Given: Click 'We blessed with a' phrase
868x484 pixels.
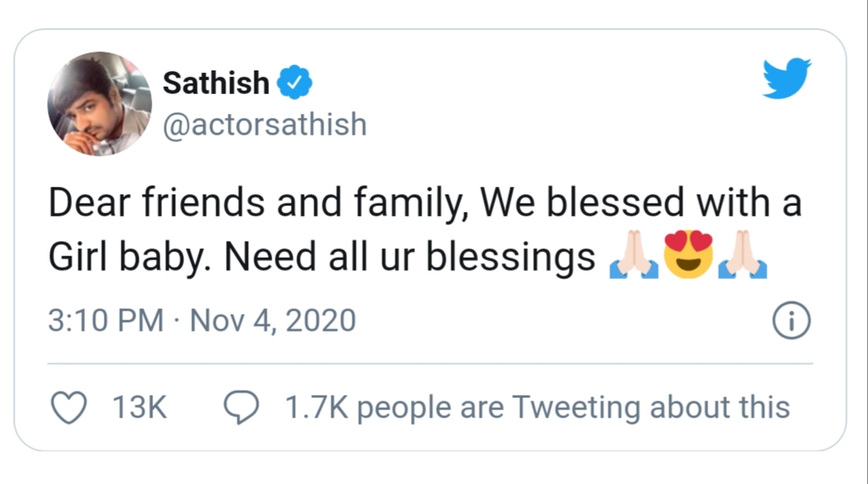Looking at the screenshot, I should tap(641, 203).
